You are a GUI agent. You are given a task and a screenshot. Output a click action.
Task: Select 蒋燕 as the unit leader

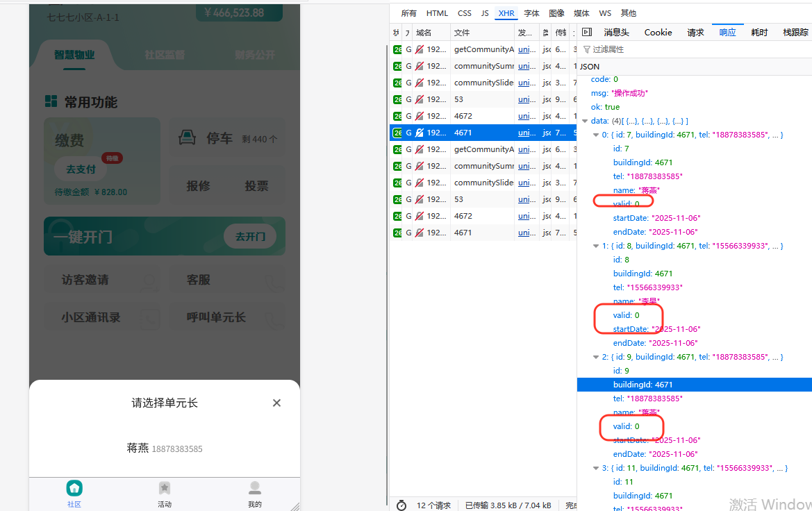tap(165, 449)
